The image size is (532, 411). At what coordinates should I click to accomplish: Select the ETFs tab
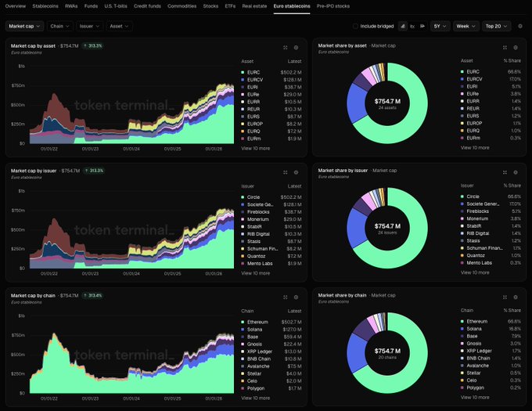(230, 6)
